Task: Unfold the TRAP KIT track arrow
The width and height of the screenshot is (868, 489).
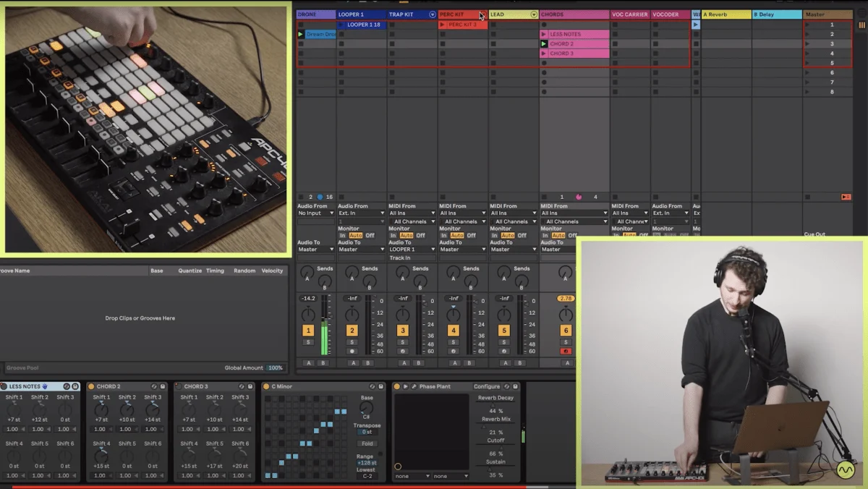Action: coord(433,14)
